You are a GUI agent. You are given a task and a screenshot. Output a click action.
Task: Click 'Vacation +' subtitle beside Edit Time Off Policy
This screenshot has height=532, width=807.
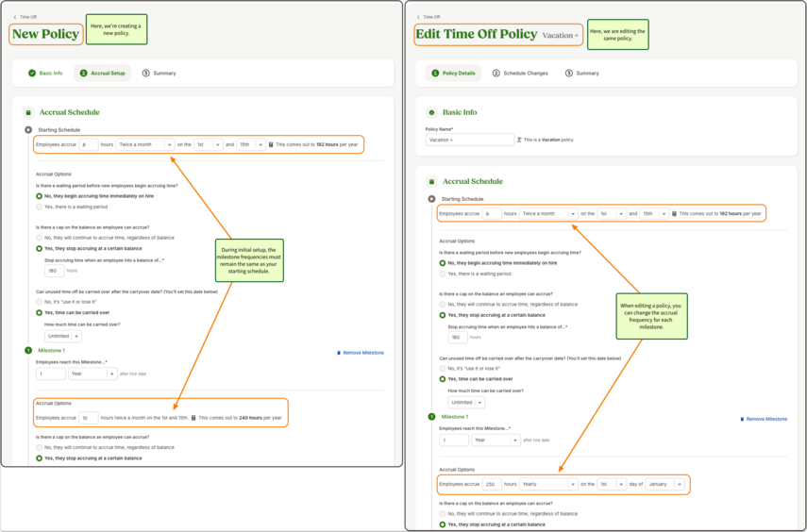click(560, 36)
